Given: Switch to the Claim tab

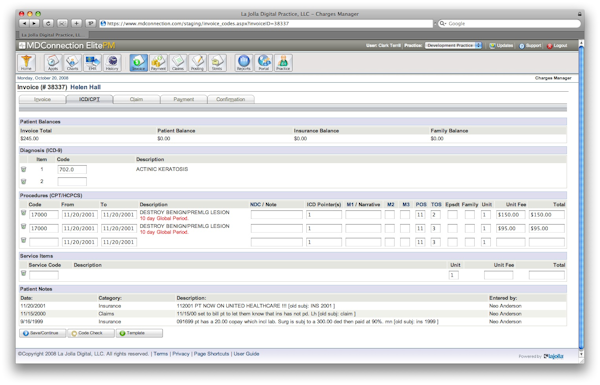Looking at the screenshot, I should tap(136, 100).
